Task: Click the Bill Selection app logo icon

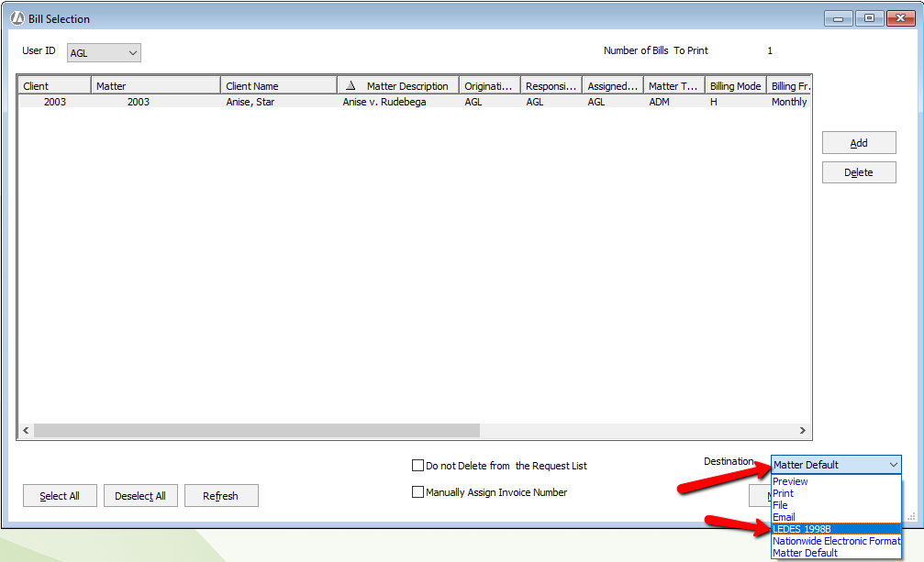Action: 17,18
